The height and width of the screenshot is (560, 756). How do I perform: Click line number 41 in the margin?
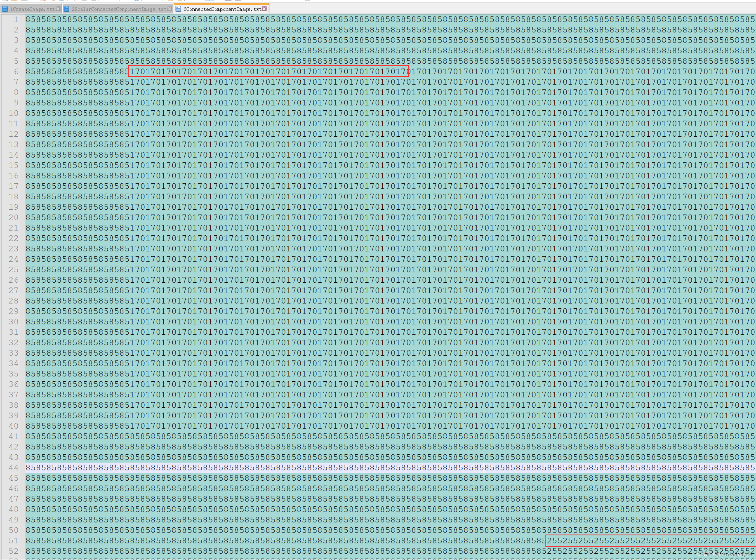click(x=14, y=437)
